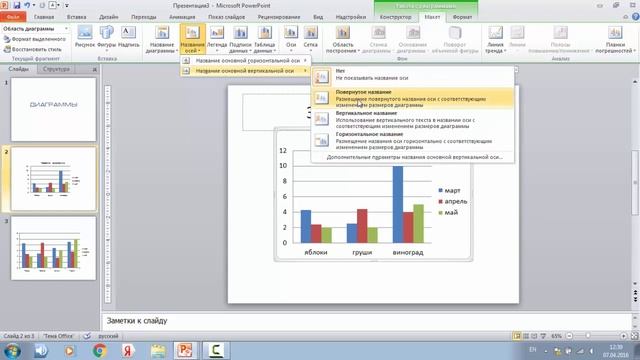
Task: Click the апрель legend entry
Action: point(453,202)
